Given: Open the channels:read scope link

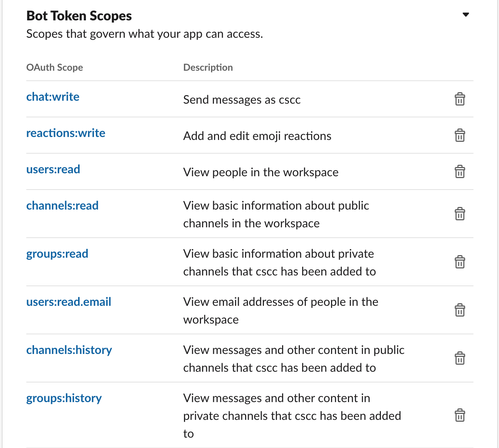Looking at the screenshot, I should [x=62, y=205].
